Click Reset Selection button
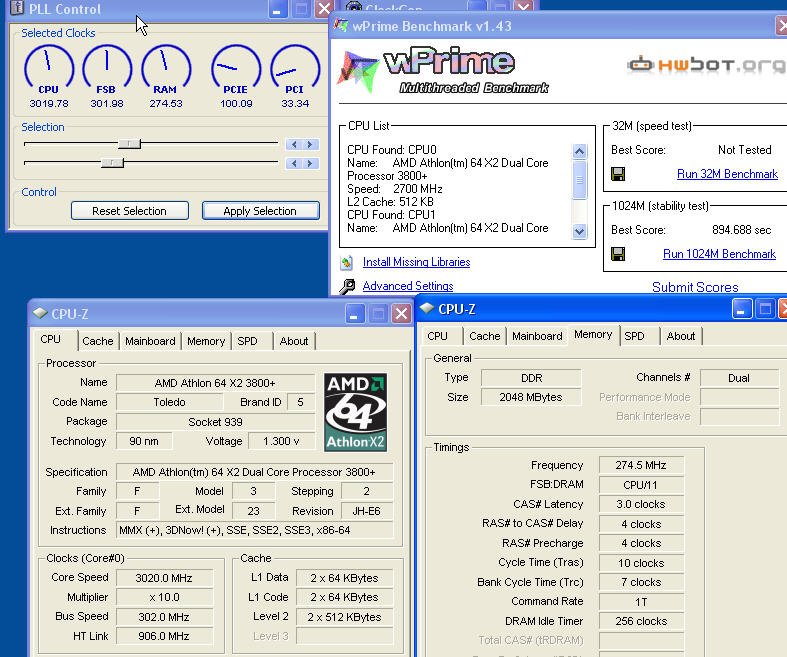 (129, 211)
